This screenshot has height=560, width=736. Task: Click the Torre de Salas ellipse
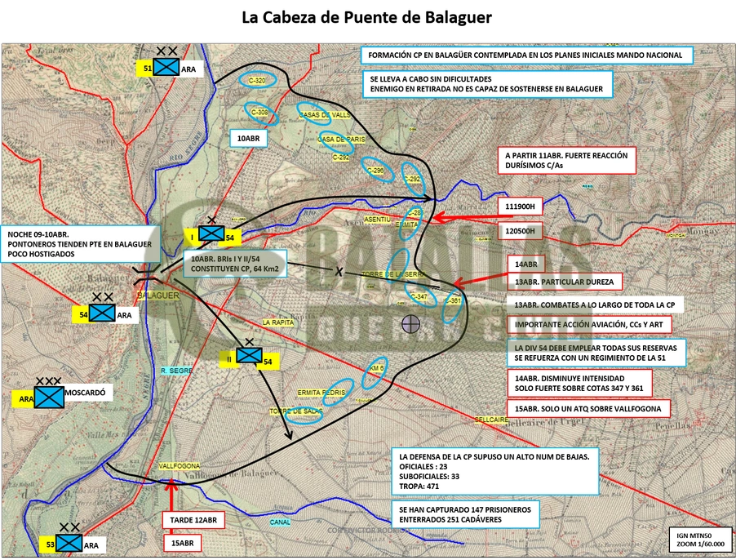[304, 416]
